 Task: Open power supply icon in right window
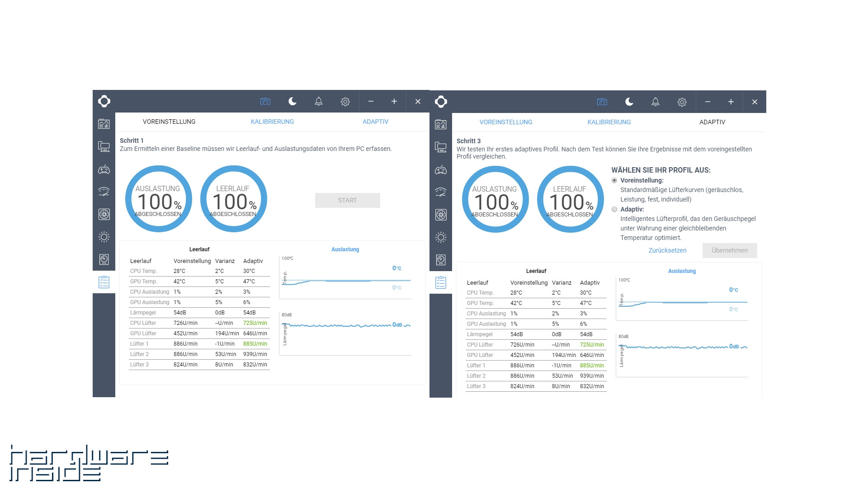coord(441,260)
